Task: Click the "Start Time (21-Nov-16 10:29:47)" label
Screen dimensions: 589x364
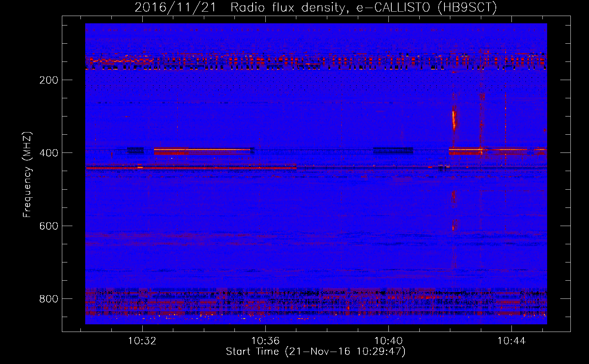Action: coord(316,352)
